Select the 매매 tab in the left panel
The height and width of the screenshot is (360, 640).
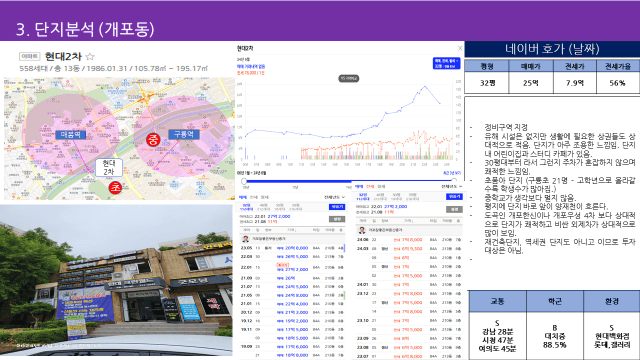click(243, 197)
